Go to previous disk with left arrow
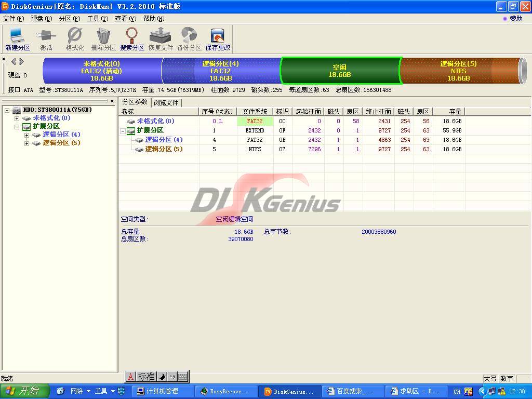Viewport: 532px width, 399px height. 14,61
